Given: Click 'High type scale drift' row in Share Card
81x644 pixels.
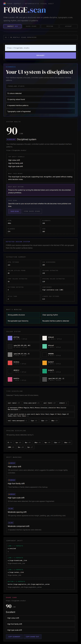Looking at the screenshot, I should click(x=40, y=630).
